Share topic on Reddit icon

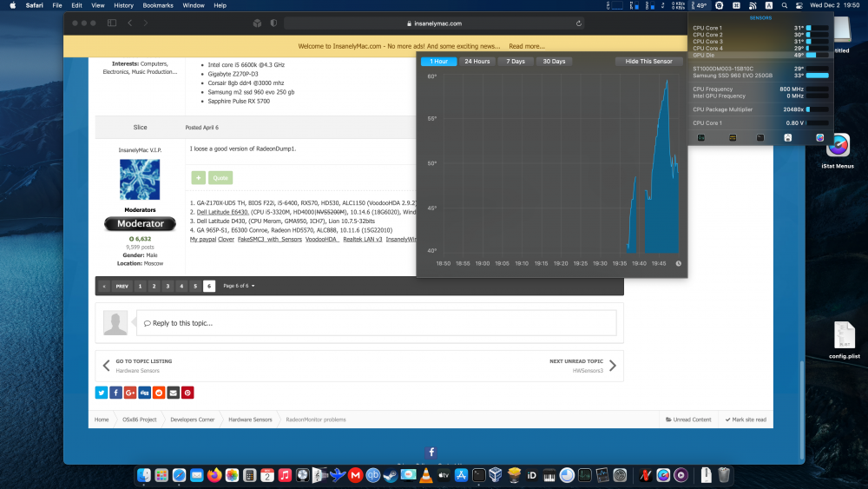(x=159, y=393)
